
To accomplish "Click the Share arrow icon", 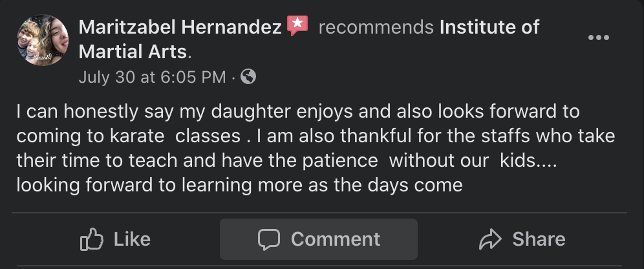I will (x=490, y=240).
